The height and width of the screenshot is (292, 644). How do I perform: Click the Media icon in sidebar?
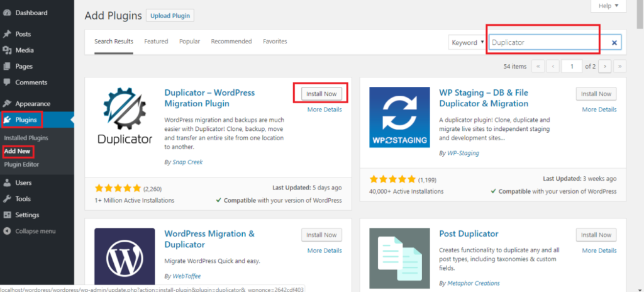coord(6,50)
